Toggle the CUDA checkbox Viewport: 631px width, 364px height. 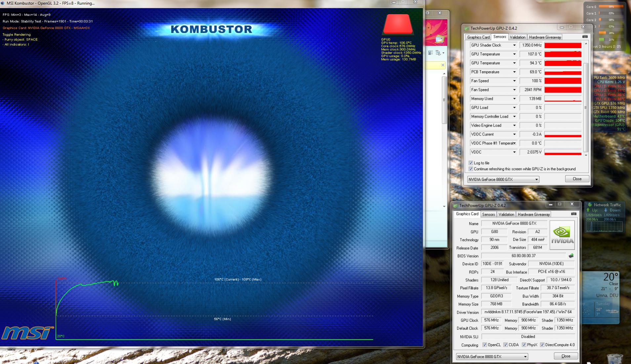505,345
